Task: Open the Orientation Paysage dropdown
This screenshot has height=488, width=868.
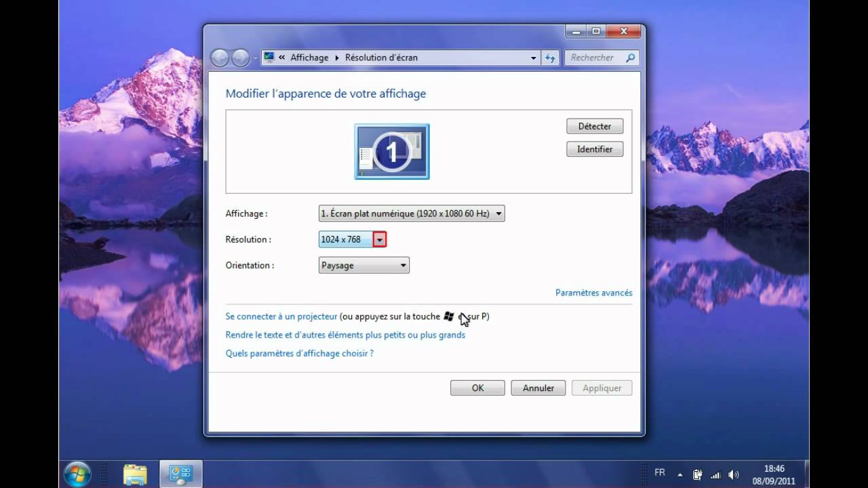Action: tap(364, 266)
